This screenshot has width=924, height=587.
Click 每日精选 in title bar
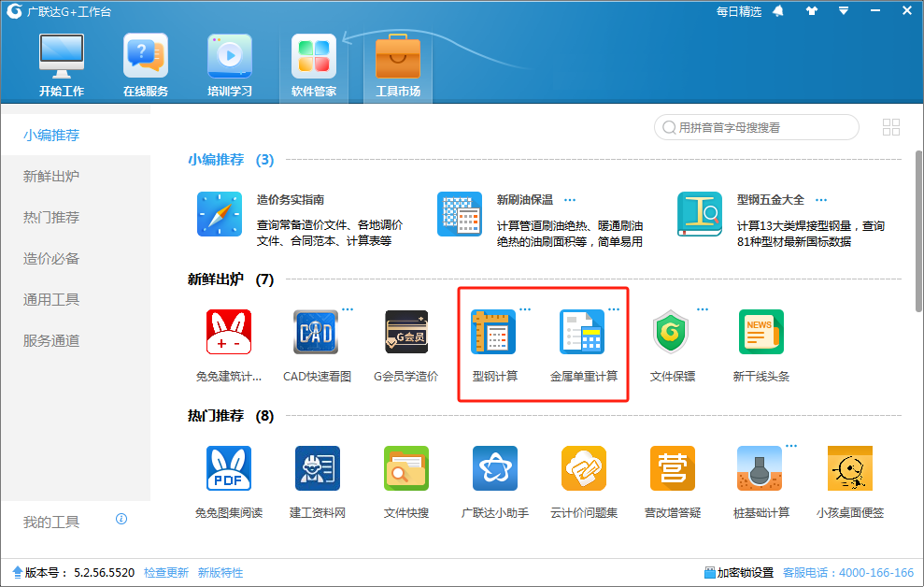point(739,11)
